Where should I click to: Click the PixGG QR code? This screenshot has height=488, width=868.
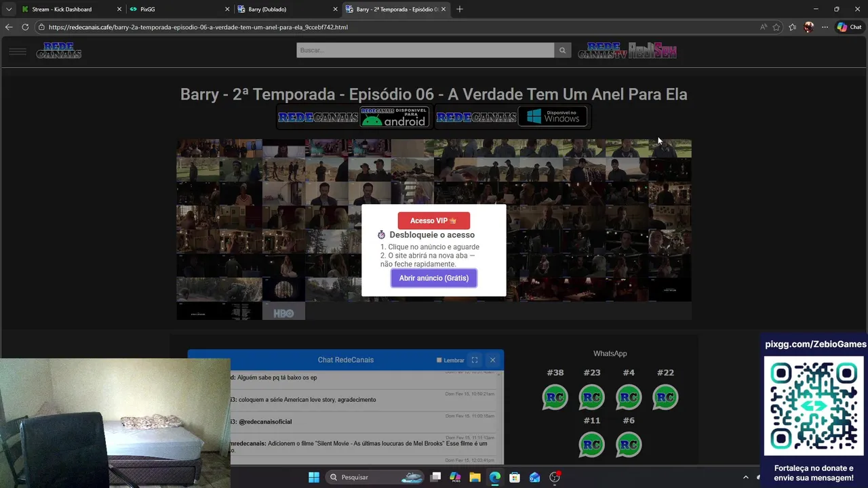814,406
